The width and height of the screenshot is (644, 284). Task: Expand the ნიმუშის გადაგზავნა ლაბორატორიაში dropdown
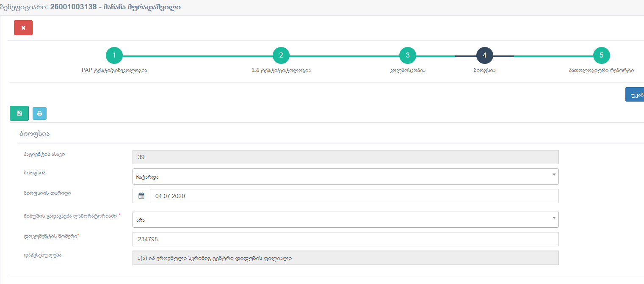point(345,220)
